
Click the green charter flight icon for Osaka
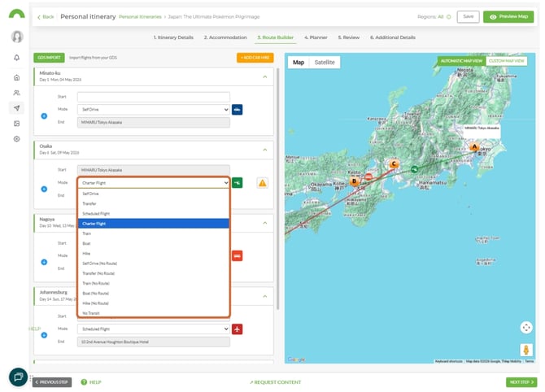tap(237, 183)
